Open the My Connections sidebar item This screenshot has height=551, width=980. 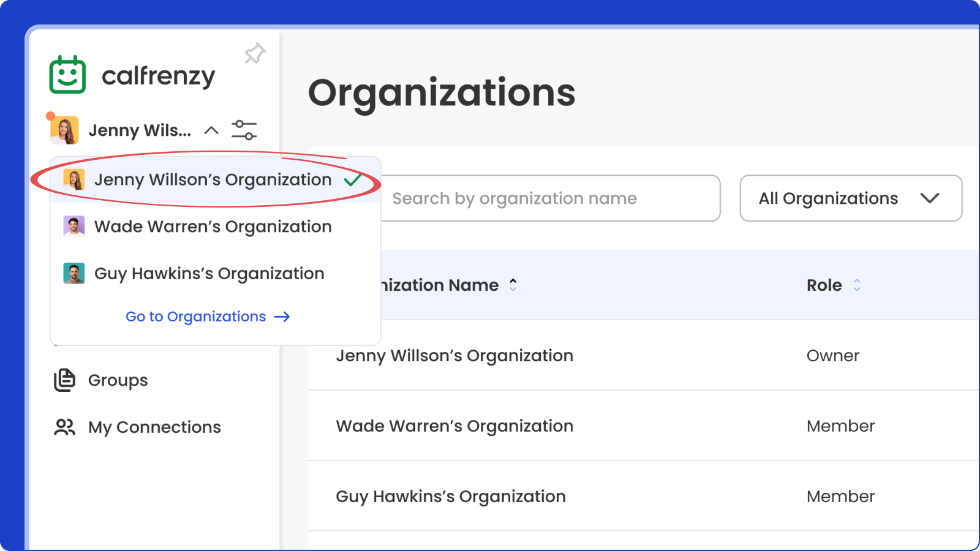tap(154, 427)
